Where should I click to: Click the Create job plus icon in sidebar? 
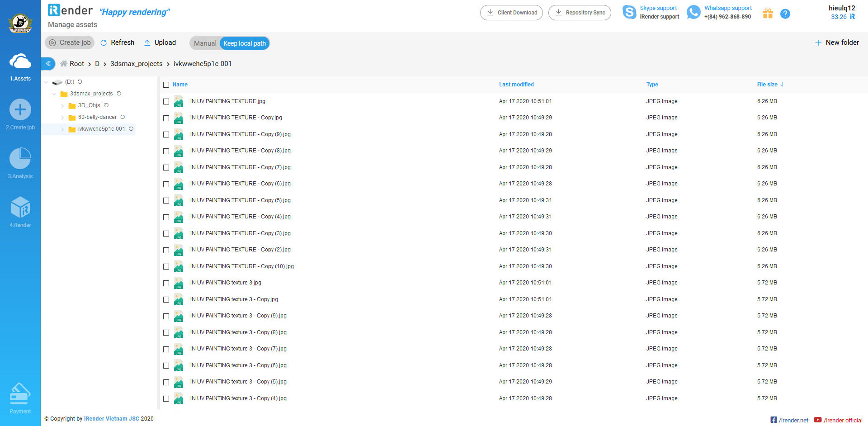coord(20,110)
